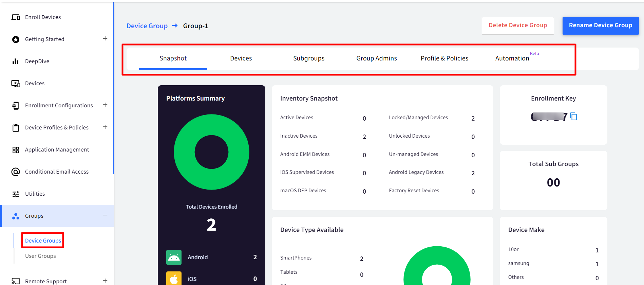Open the Subgroups tab
This screenshot has height=285, width=644.
tap(309, 58)
